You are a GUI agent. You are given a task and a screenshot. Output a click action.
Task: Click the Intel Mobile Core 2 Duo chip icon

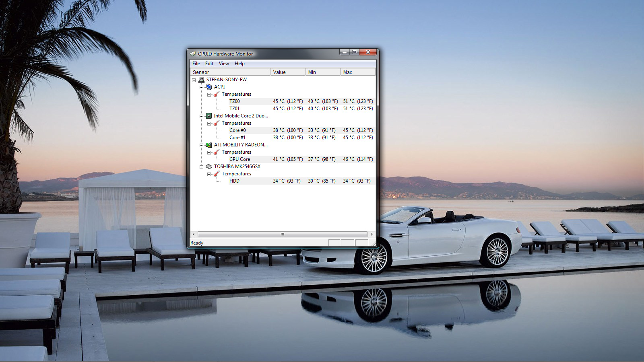[x=209, y=116]
